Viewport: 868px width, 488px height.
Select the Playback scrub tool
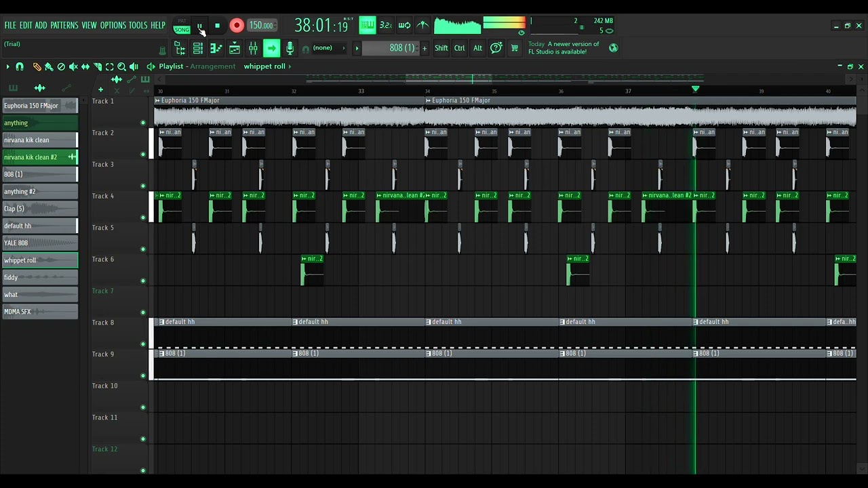(134, 66)
